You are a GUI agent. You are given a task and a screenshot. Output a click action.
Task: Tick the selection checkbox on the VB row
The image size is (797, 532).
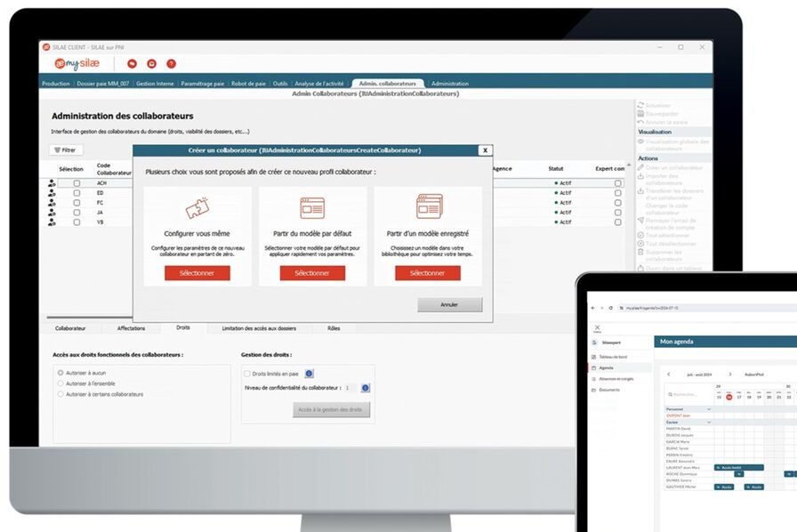point(76,222)
